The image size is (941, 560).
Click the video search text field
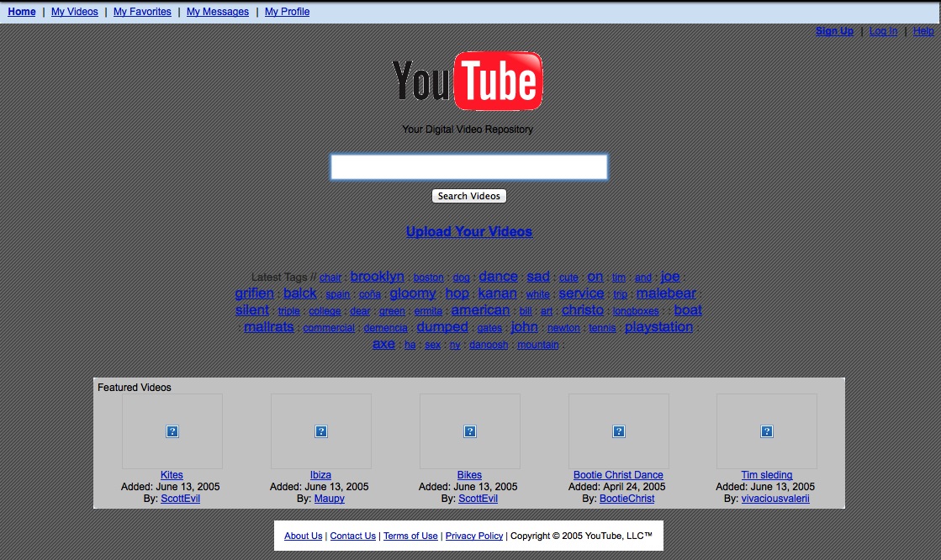468,166
